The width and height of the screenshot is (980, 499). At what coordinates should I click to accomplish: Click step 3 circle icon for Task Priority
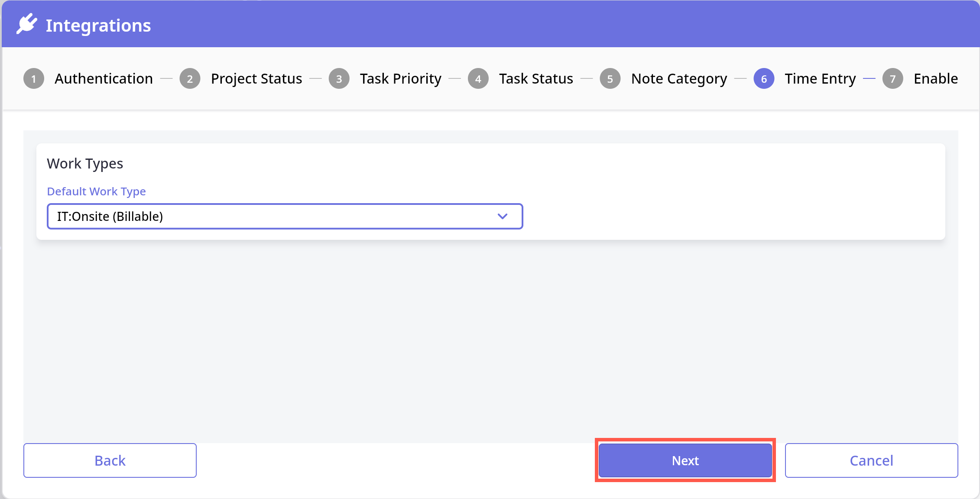coord(339,79)
